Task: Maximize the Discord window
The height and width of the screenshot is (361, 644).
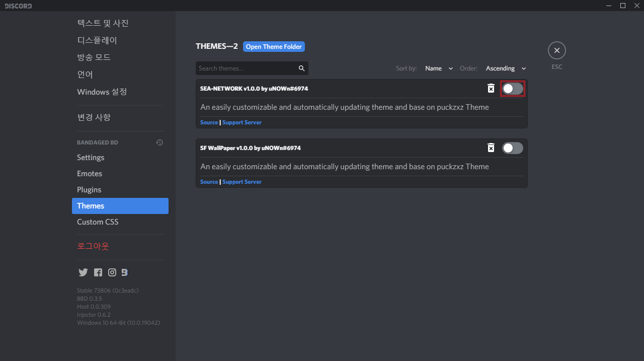Action: (623, 6)
